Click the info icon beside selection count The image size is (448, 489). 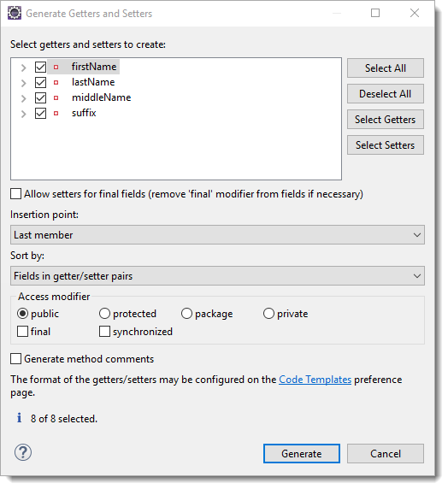click(20, 418)
